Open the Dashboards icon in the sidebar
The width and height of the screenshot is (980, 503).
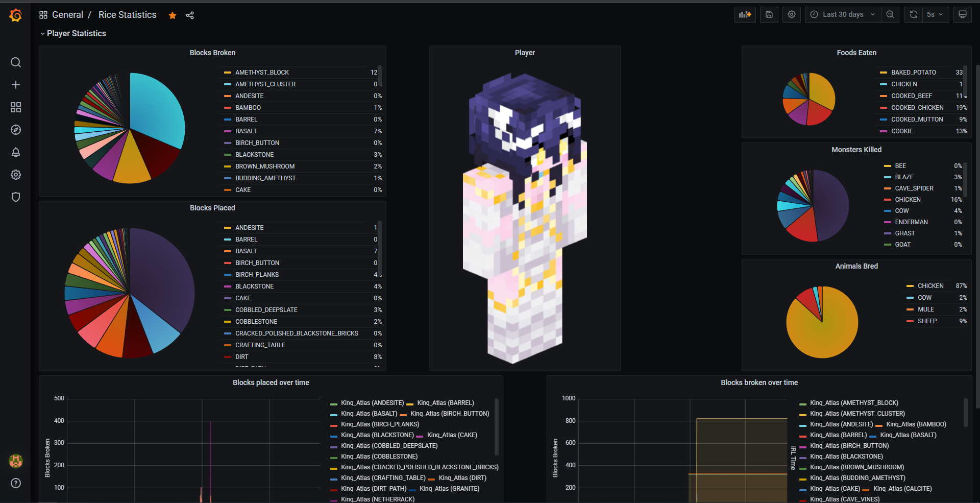(x=16, y=107)
